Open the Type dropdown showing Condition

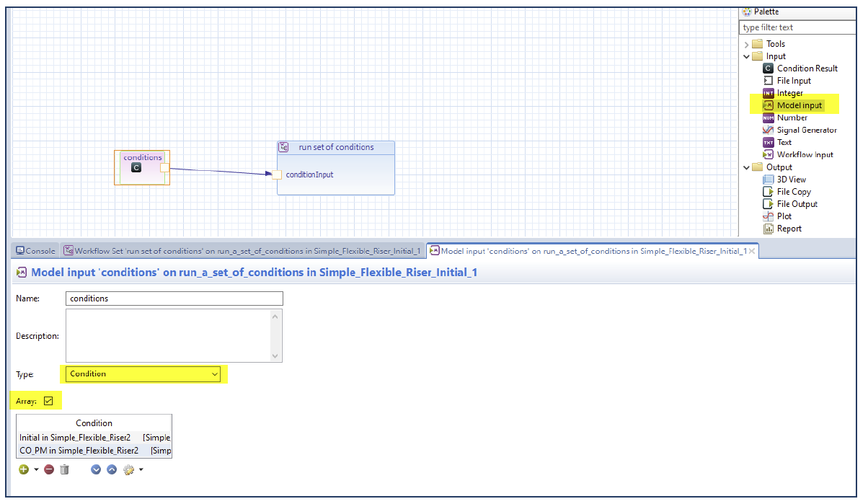(144, 374)
